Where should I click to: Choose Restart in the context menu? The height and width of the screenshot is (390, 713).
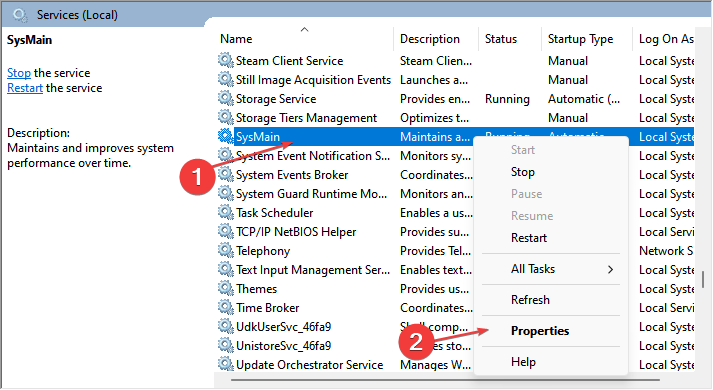pyautogui.click(x=528, y=238)
